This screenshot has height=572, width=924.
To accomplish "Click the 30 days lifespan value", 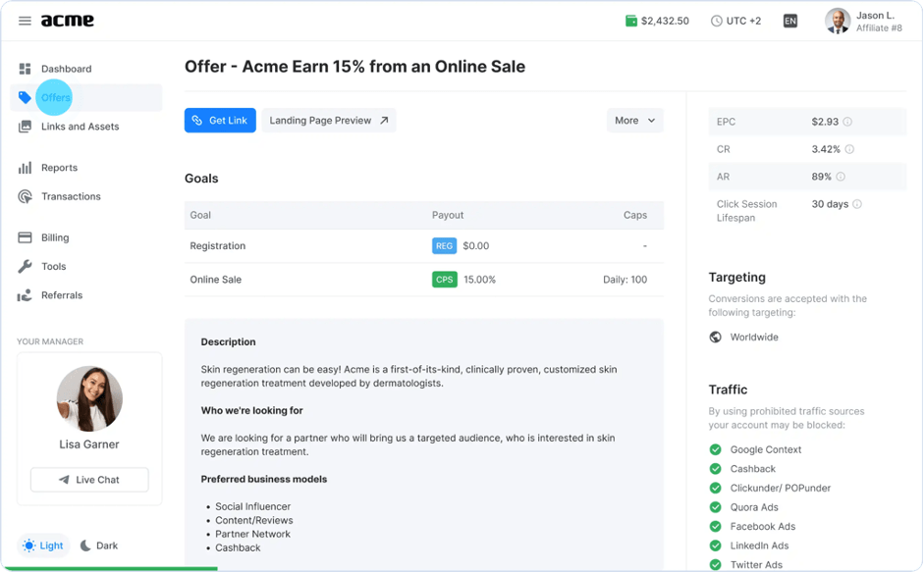I will click(x=831, y=204).
